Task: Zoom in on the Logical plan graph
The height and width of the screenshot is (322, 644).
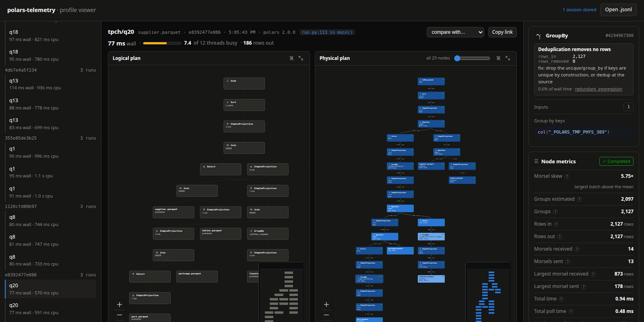Action: coord(119,304)
